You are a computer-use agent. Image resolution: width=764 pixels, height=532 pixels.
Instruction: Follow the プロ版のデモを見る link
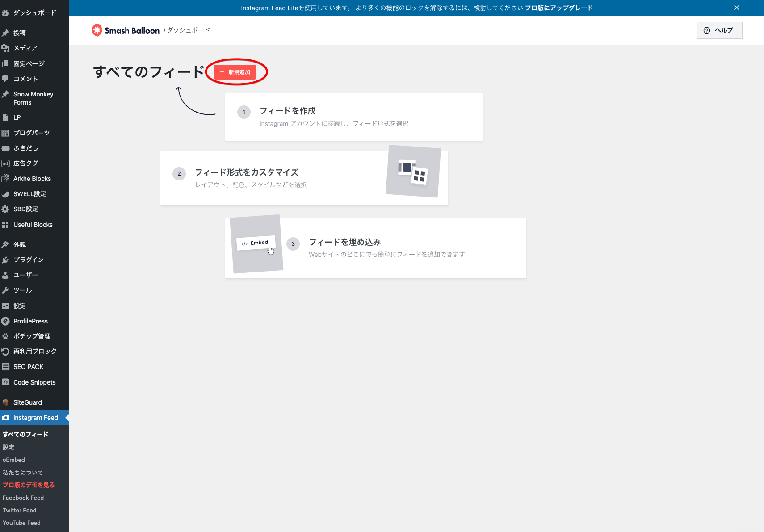click(x=29, y=485)
